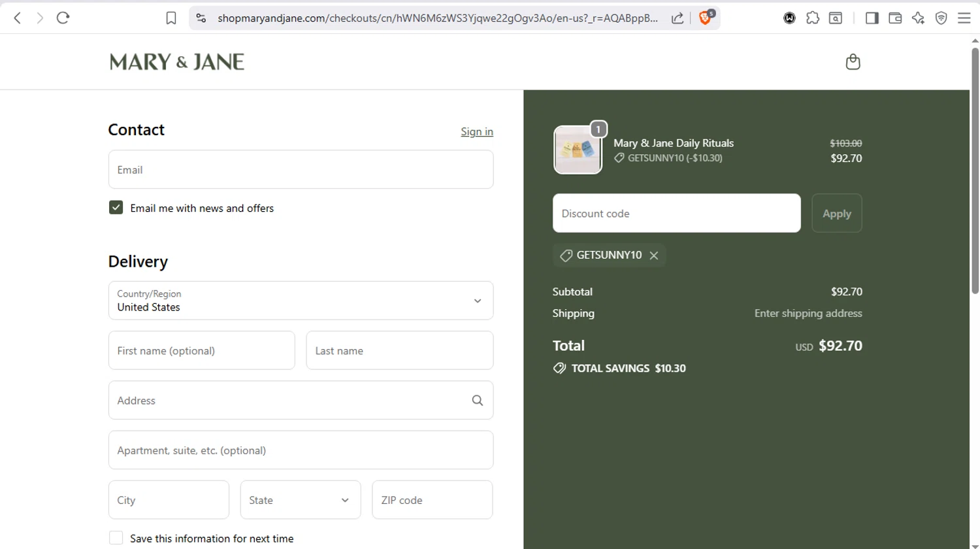Click the Sign in link

pos(477,131)
